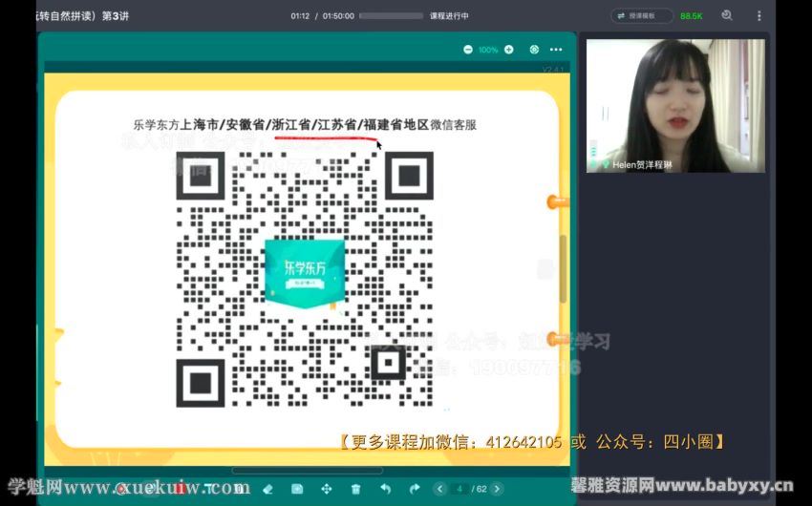Open the top-right vertical dots menu
This screenshot has width=812, height=506.
[759, 16]
